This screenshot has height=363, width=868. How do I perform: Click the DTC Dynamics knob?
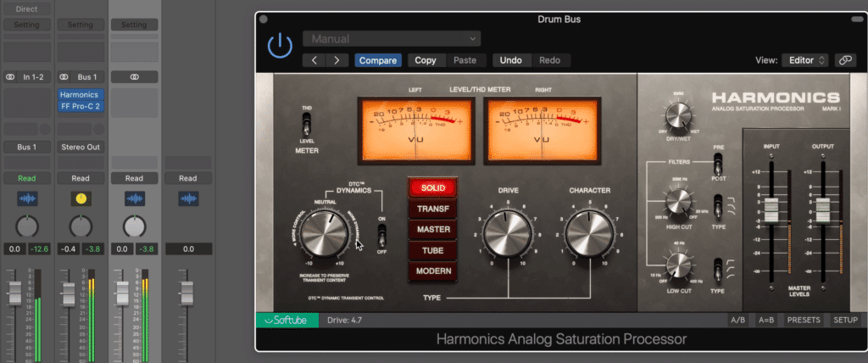pos(325,234)
